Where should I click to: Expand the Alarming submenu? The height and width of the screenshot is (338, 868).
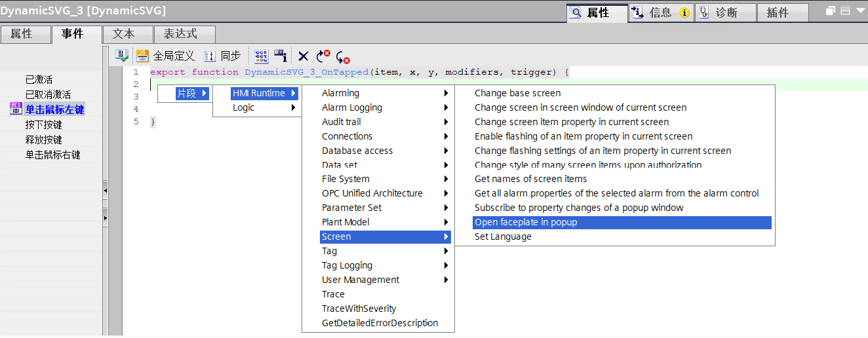[x=340, y=93]
